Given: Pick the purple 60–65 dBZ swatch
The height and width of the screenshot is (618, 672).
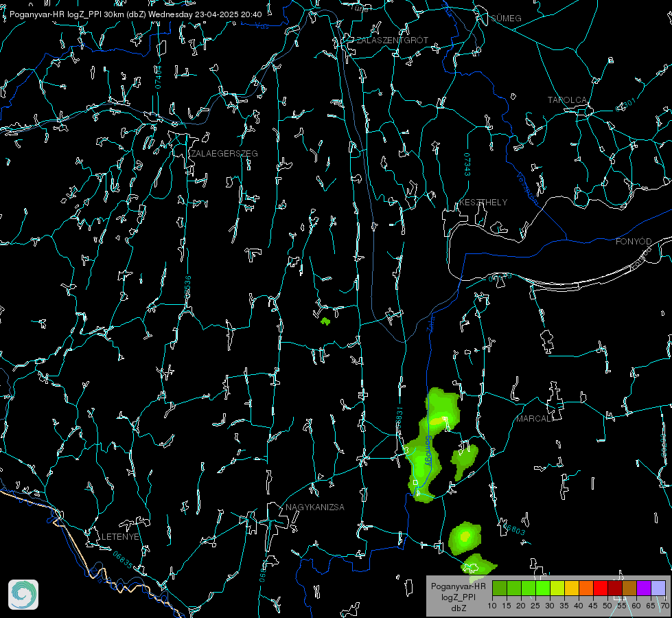Looking at the screenshot, I should point(644,588).
